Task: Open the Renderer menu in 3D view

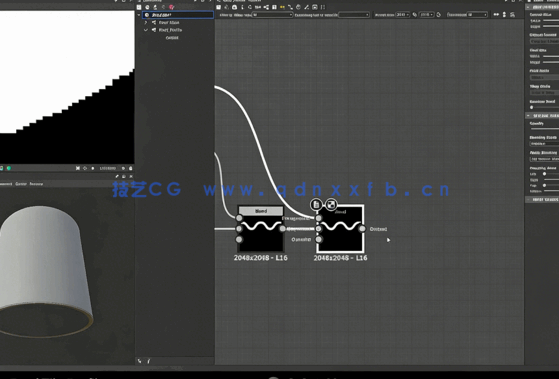Action: coord(36,184)
